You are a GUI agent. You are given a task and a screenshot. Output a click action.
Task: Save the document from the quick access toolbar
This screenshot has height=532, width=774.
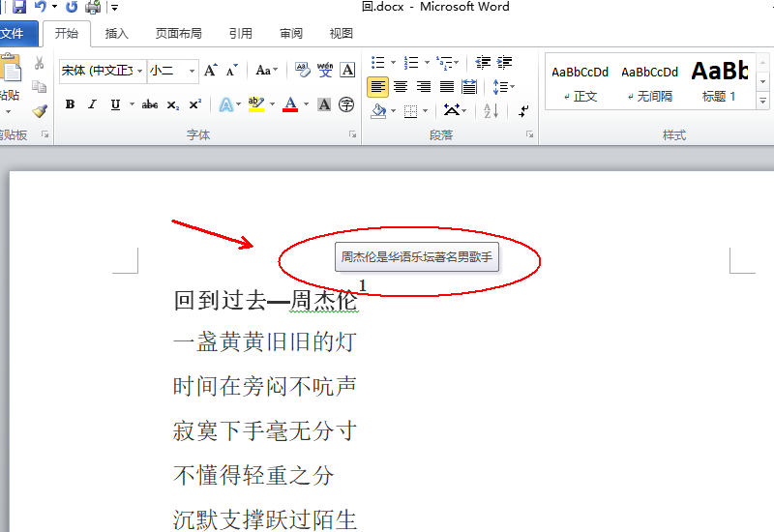coord(18,7)
